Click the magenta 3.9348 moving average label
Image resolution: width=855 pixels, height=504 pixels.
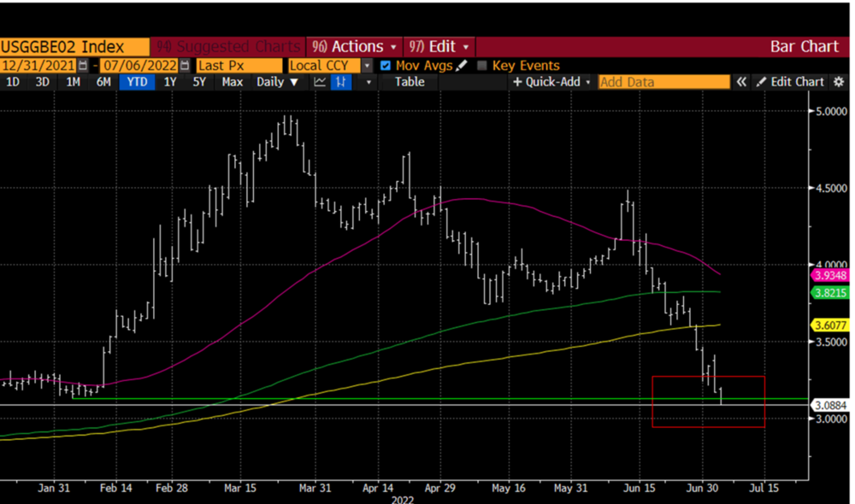click(828, 275)
